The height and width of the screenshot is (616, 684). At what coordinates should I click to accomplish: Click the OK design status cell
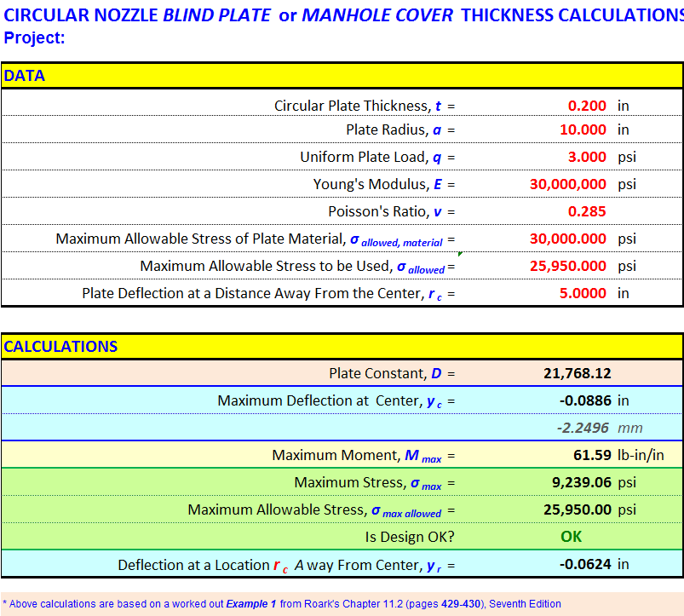tap(570, 537)
